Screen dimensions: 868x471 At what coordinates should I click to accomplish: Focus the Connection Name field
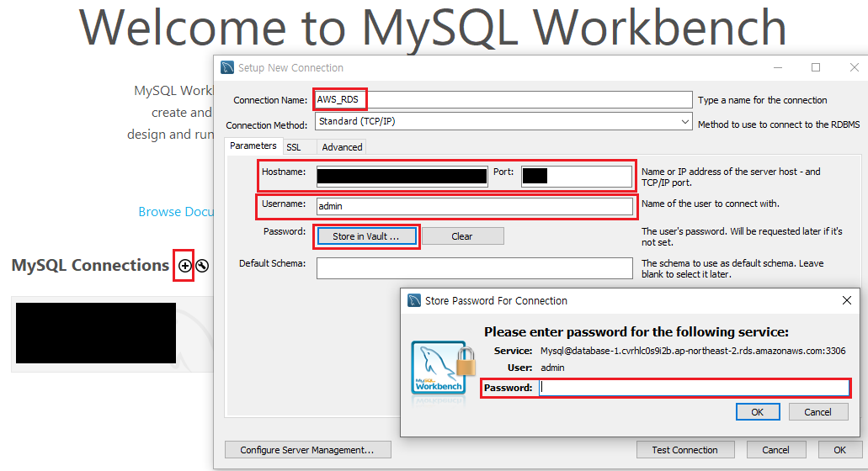503,100
